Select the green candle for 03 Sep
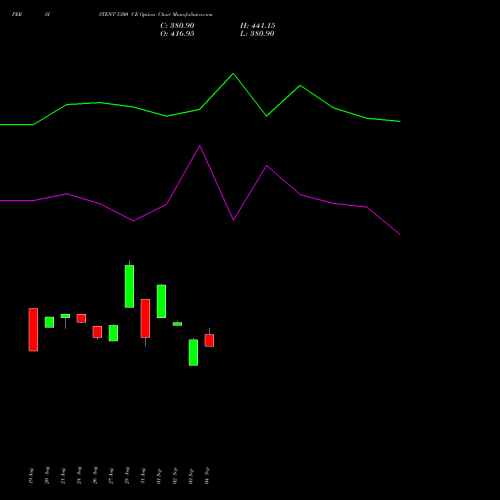 pyautogui.click(x=193, y=353)
